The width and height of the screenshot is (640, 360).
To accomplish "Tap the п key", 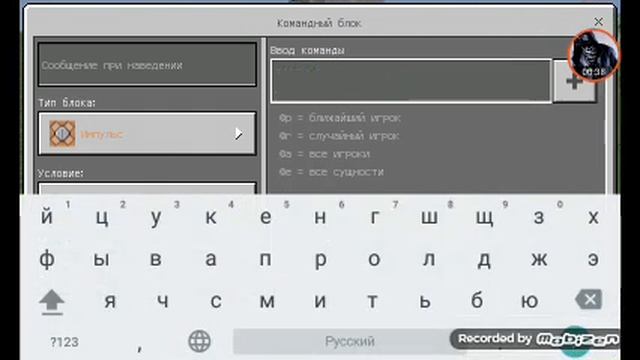I will pos(265,259).
